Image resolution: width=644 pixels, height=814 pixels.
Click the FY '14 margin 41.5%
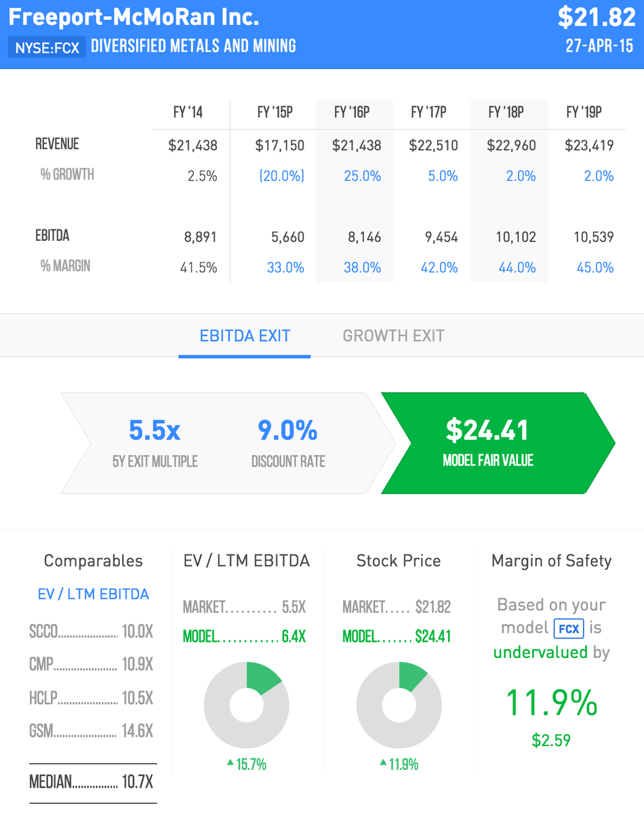199,268
